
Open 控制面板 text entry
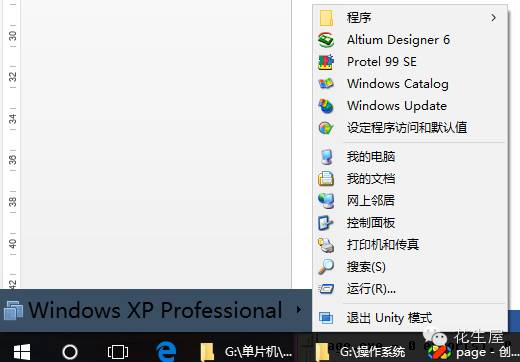point(371,223)
